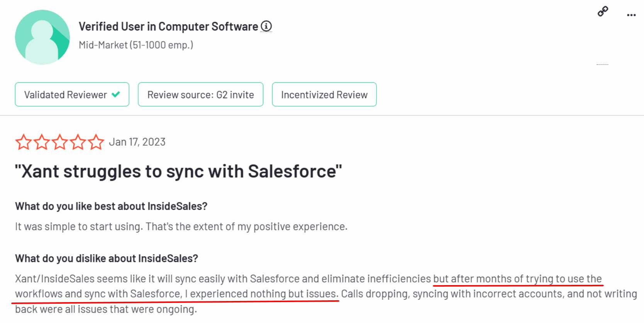The width and height of the screenshot is (644, 323).
Task: Click the Verified User in Computer Software name
Action: click(169, 26)
